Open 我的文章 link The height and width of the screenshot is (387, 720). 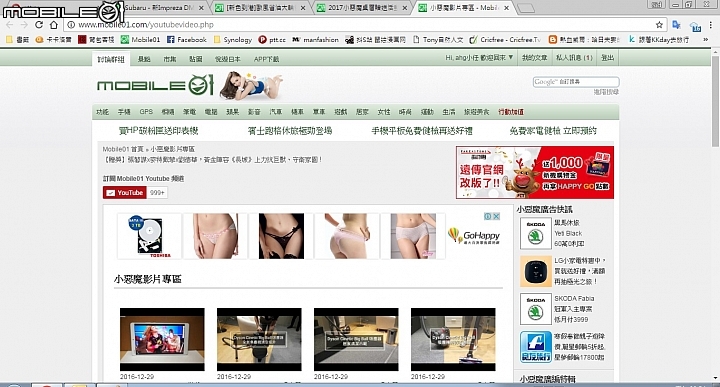coord(534,57)
